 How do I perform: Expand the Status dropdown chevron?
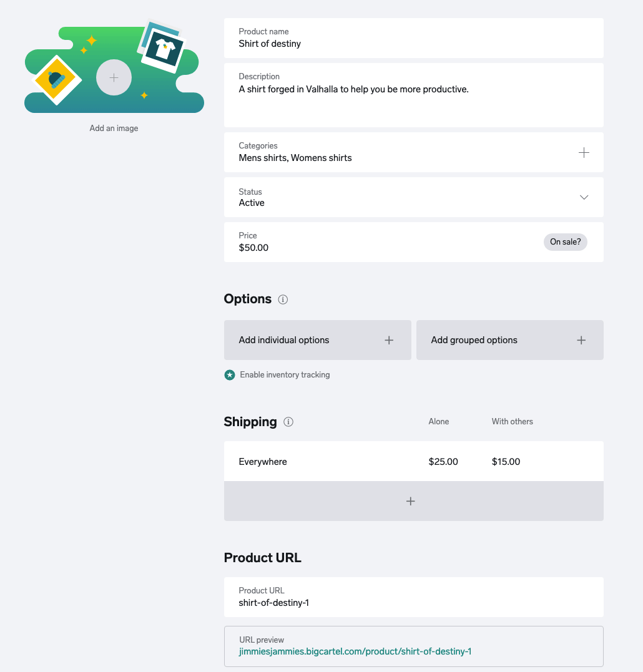pyautogui.click(x=584, y=197)
